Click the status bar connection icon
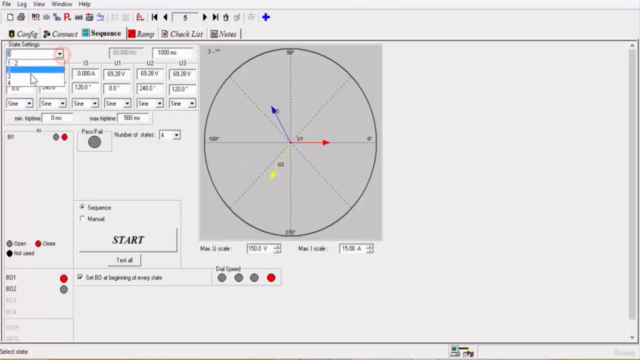Viewport: 640px width, 360px height. coord(462,351)
